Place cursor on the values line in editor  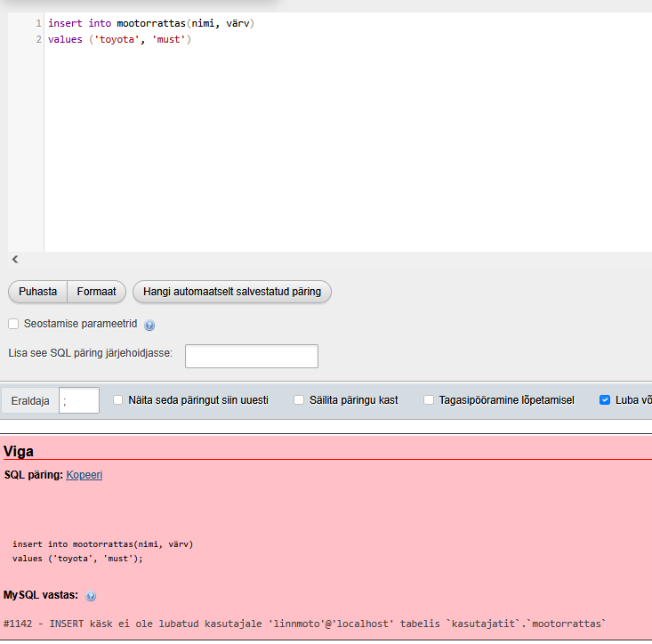(119, 40)
